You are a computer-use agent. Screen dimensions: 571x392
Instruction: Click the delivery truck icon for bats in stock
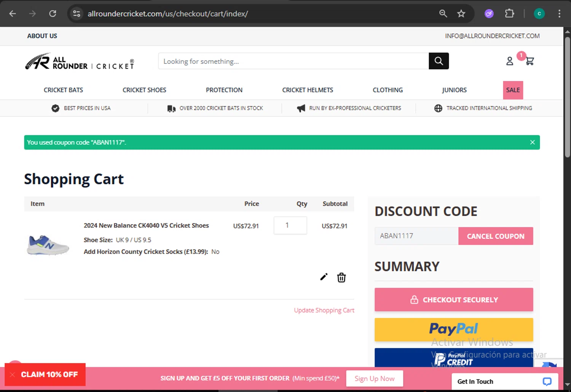pyautogui.click(x=171, y=108)
